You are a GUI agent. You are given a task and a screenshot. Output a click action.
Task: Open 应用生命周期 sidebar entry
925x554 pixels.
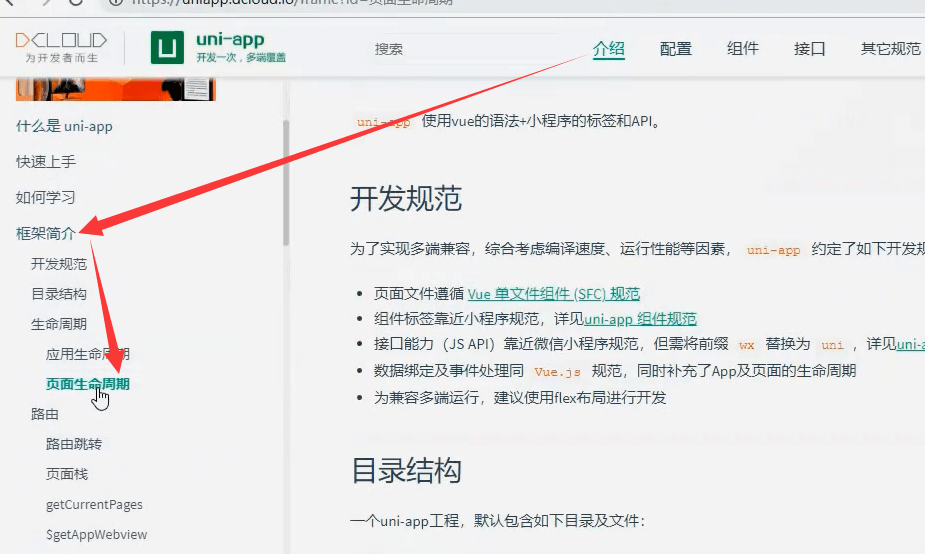click(88, 354)
